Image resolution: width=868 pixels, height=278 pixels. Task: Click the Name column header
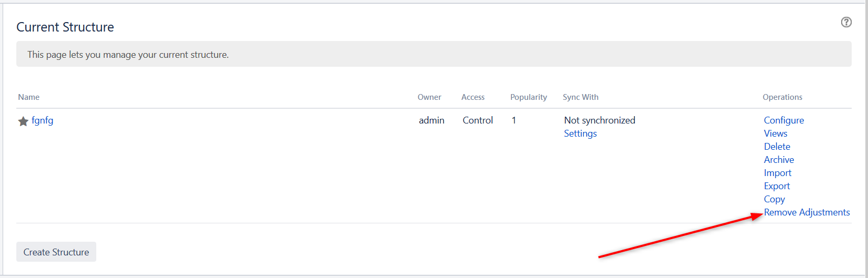(x=29, y=97)
